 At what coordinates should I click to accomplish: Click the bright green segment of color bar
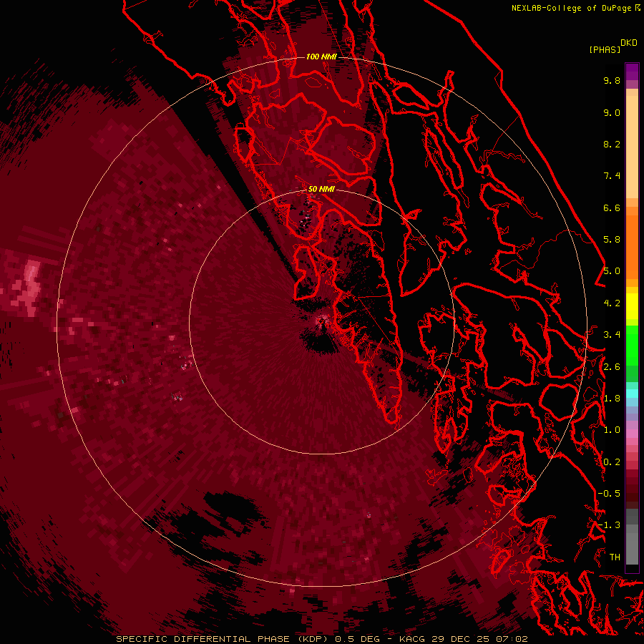point(632,345)
